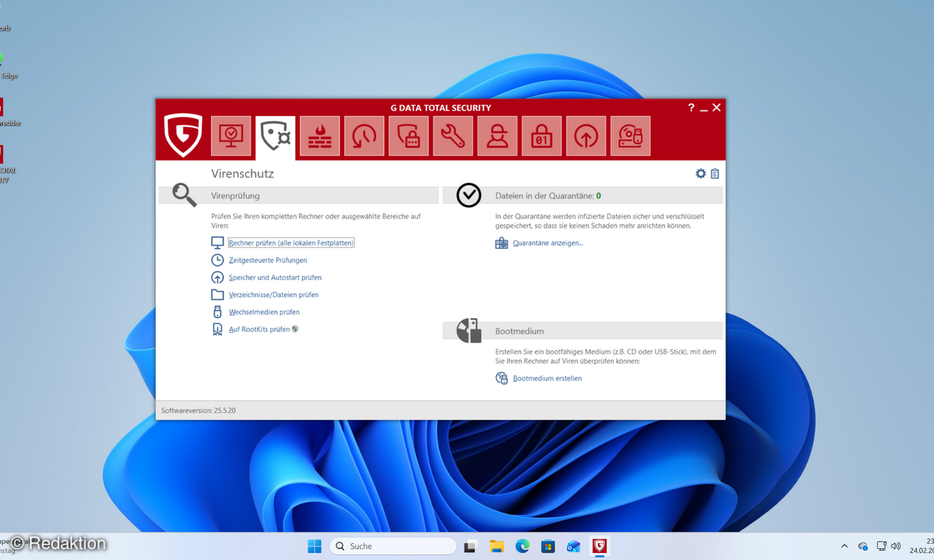Open the SecurityCenter module icon

[230, 135]
